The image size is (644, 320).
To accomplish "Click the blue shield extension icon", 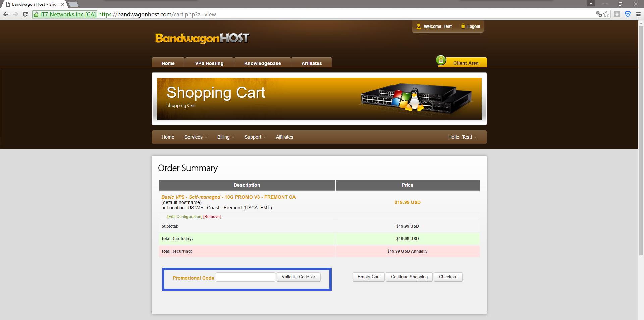I will (x=628, y=14).
